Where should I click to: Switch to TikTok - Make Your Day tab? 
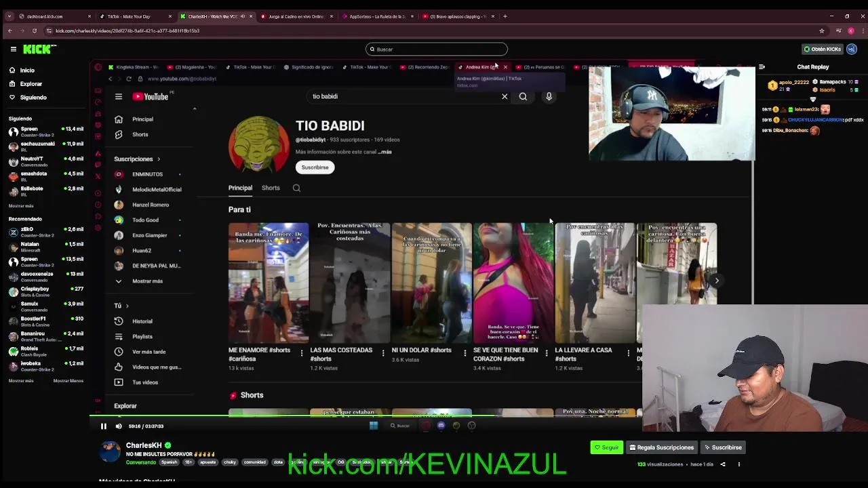(134, 16)
